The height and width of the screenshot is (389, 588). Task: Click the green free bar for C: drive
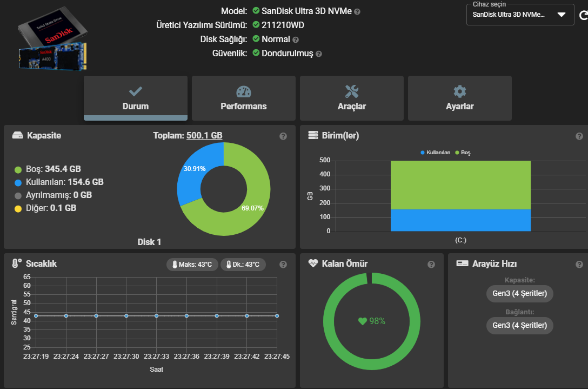[x=460, y=185]
